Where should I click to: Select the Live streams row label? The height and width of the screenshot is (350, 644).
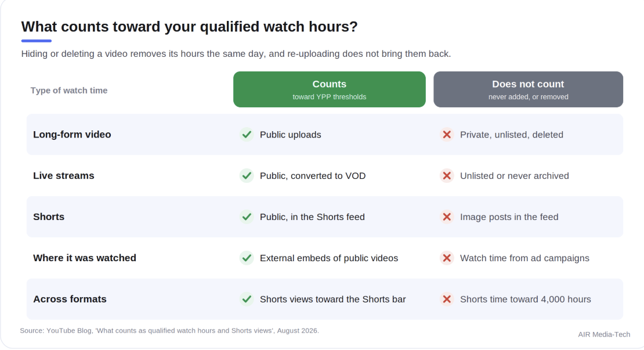click(x=64, y=175)
